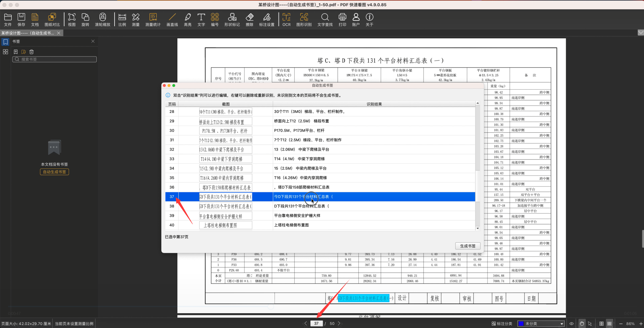
Task: Click the 图纸对比 drawing compare icon
Action: click(52, 19)
